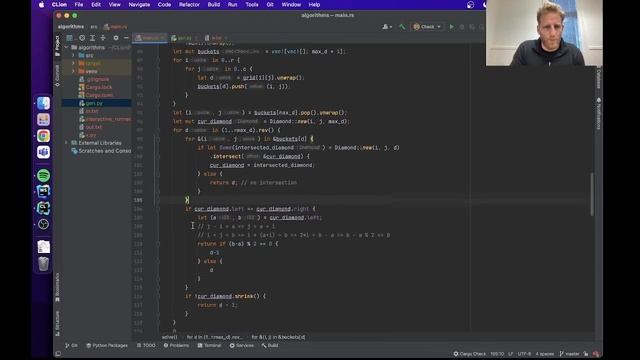Open the Apple menu
Viewport: 640px width, 360px height.
pyautogui.click(x=41, y=4)
